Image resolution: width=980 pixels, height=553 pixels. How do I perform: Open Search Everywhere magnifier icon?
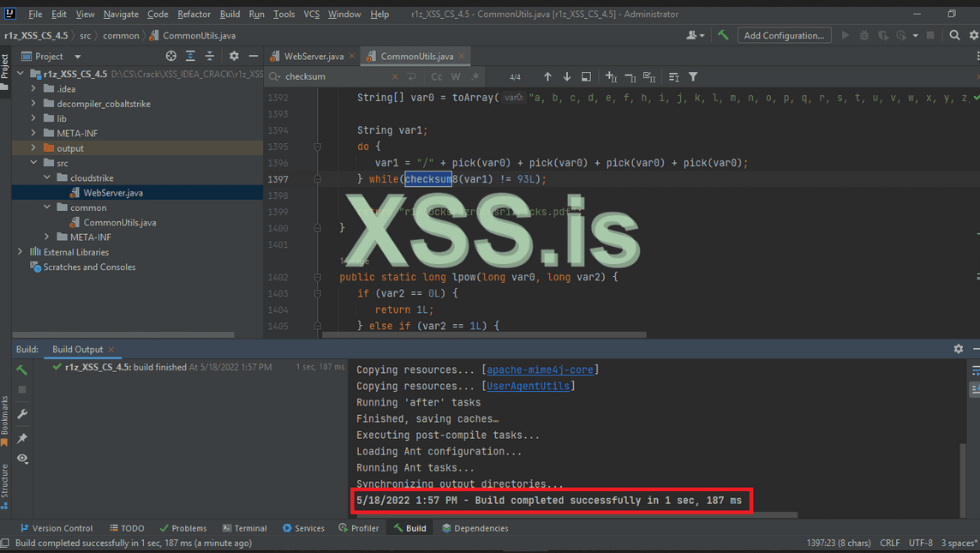point(954,35)
